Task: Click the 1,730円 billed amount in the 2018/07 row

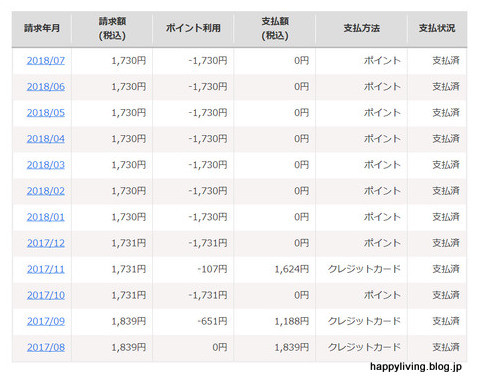Action: [x=129, y=61]
